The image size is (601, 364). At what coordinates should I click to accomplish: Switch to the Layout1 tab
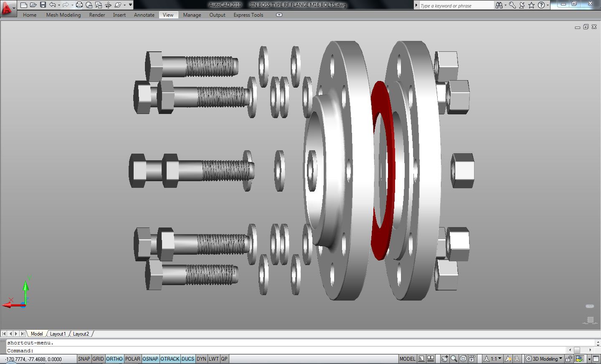(58, 334)
